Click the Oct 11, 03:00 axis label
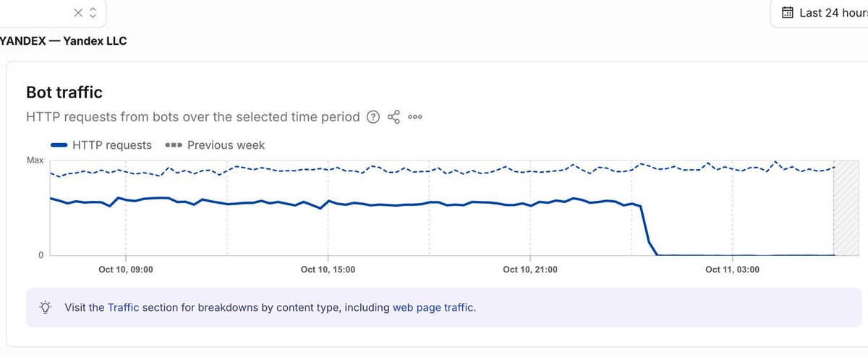This screenshot has height=357, width=868. [x=732, y=269]
